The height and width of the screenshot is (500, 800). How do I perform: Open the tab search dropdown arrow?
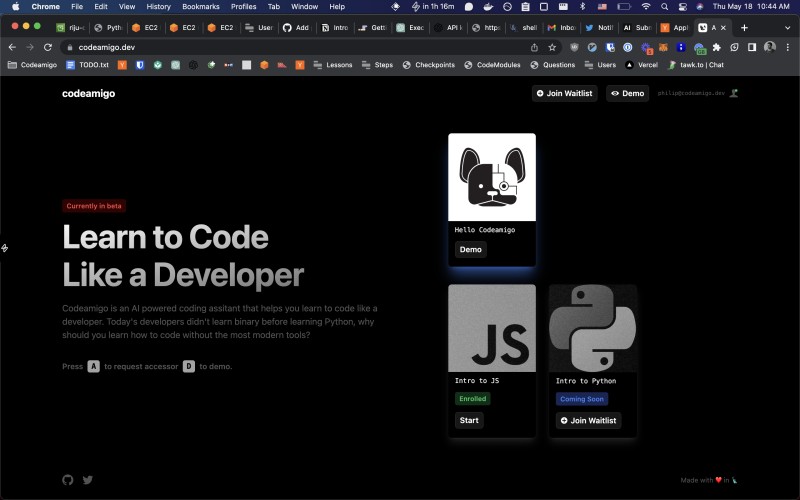coord(787,28)
